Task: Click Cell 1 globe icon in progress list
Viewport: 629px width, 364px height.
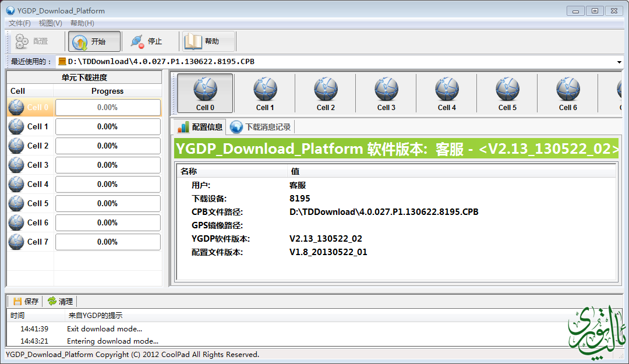Action: (x=16, y=127)
